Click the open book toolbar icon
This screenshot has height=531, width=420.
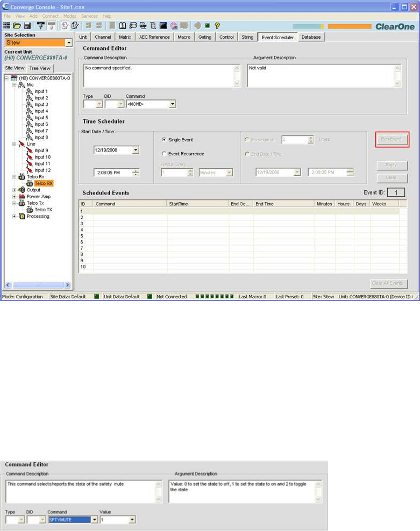(x=123, y=25)
